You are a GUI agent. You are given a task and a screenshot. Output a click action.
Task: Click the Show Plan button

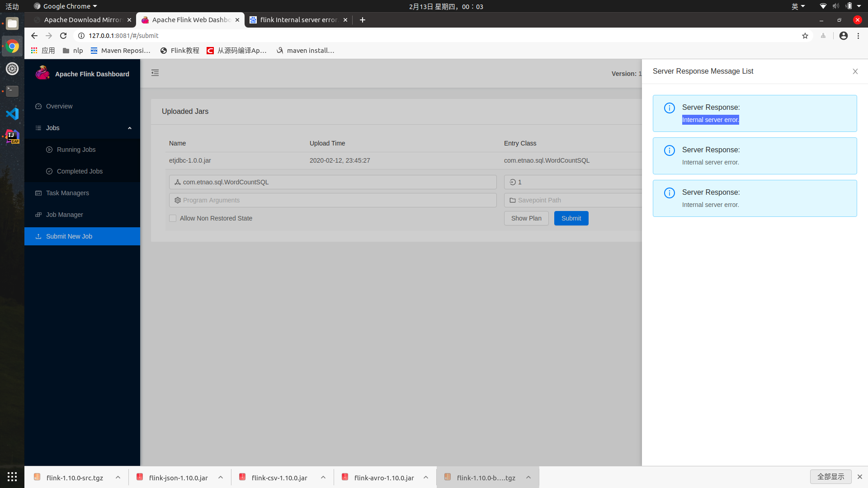pyautogui.click(x=526, y=218)
